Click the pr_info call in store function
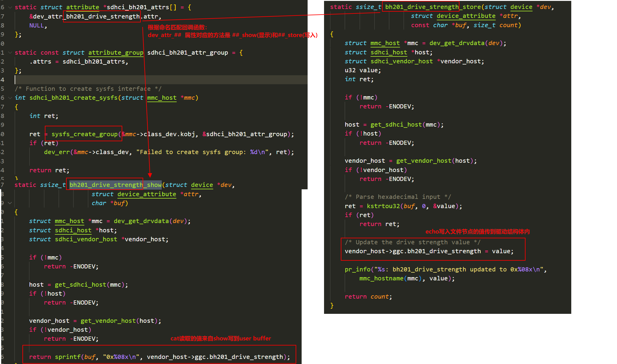The image size is (617, 364). coord(357,269)
